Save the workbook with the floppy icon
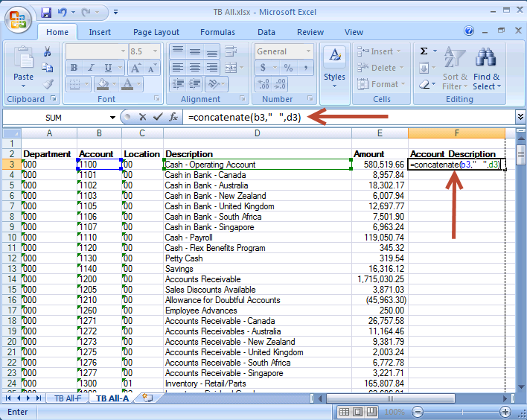 [x=46, y=13]
